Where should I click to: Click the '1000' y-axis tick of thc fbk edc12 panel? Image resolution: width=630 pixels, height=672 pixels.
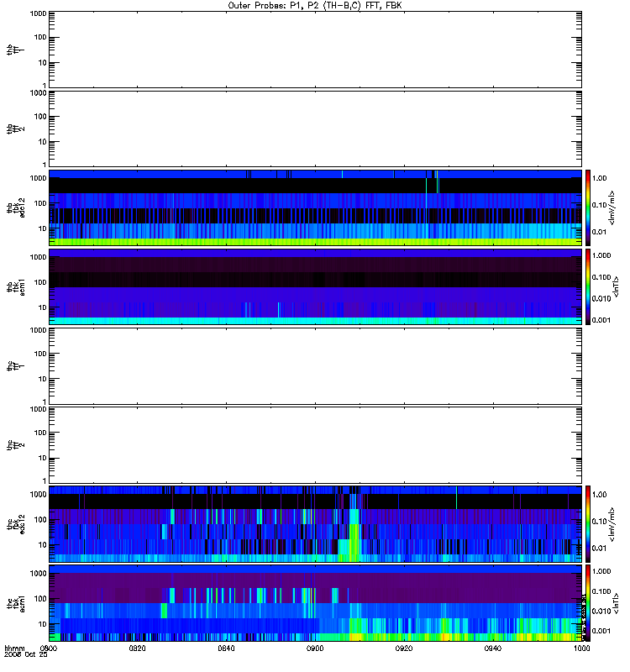coord(38,495)
